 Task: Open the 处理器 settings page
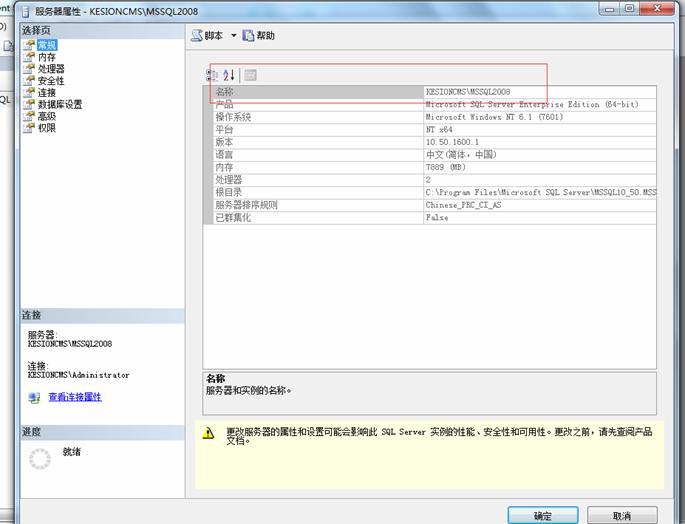tap(51, 69)
